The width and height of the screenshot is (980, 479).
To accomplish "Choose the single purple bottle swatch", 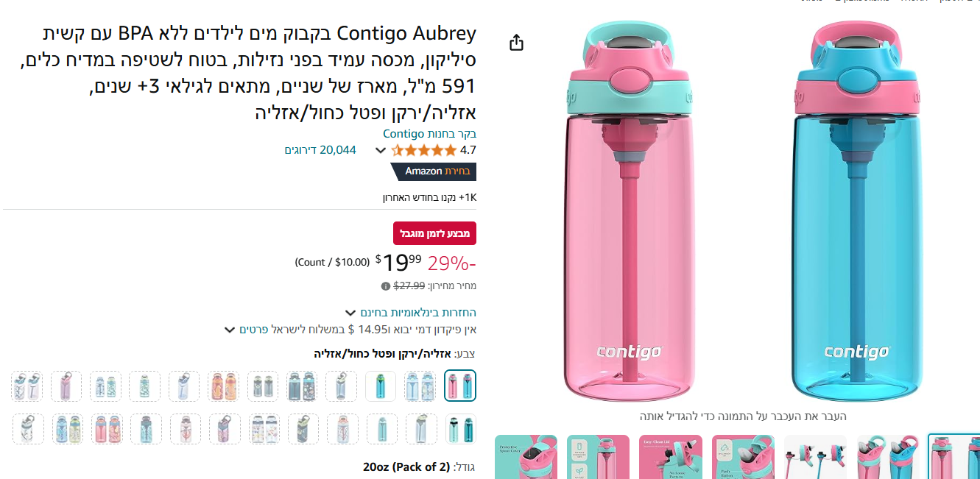I will click(66, 386).
